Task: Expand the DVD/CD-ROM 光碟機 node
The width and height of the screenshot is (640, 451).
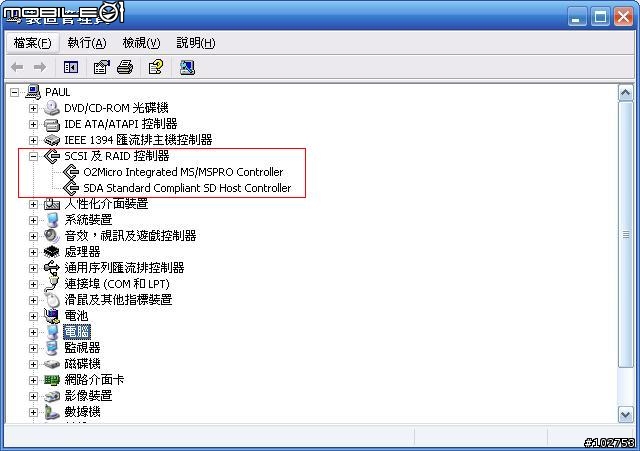Action: pos(33,108)
